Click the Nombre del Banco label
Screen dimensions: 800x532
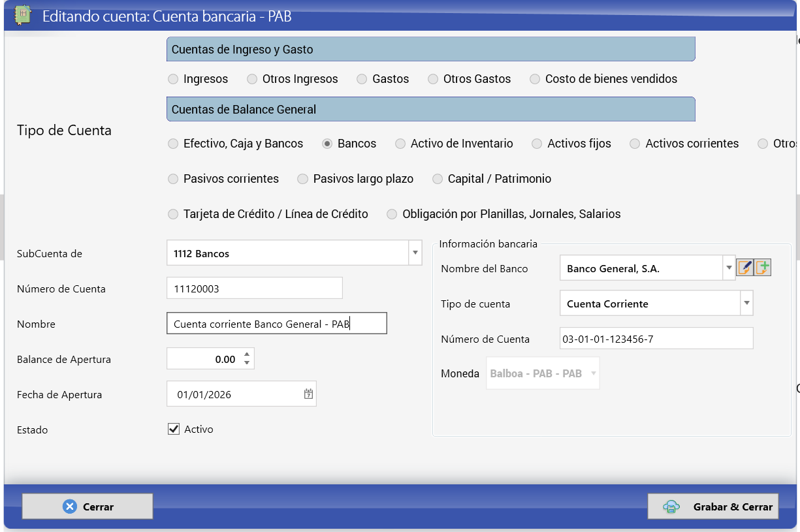coord(485,269)
